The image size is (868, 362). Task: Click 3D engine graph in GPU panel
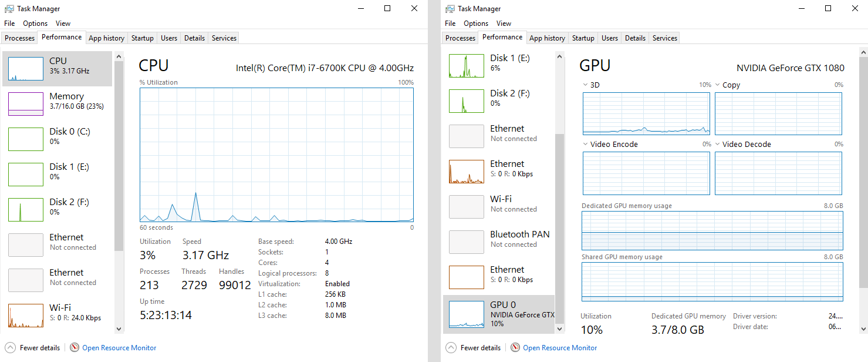pyautogui.click(x=646, y=113)
